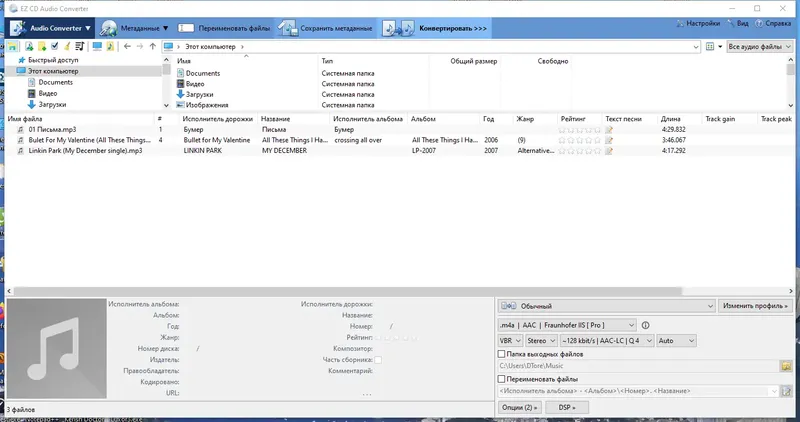
Task: Set rating stars for Linkin Park track
Action: tap(580, 151)
